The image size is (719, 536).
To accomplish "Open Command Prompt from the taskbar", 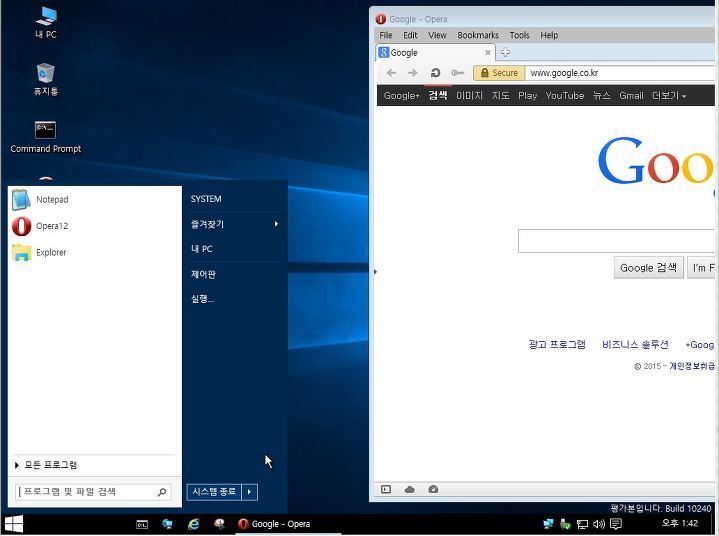I will [x=142, y=524].
